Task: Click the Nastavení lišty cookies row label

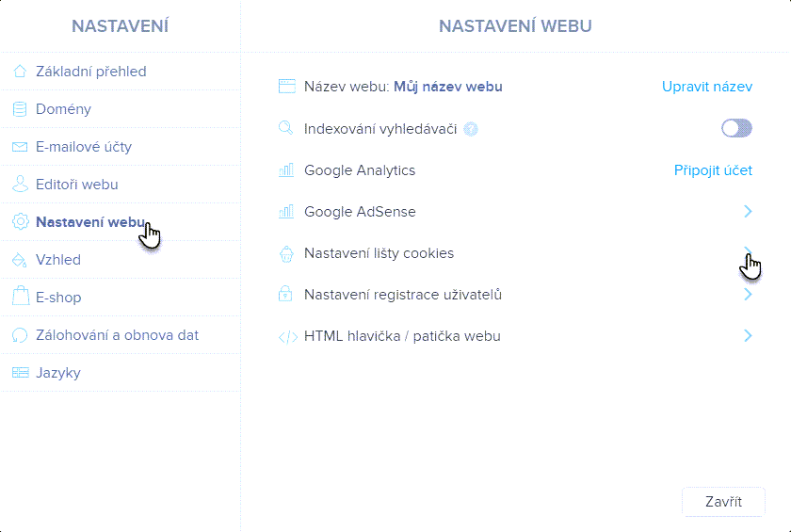Action: point(379,253)
